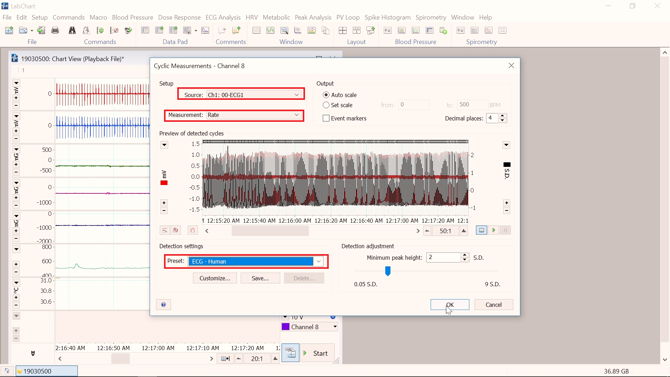Click the preview plus zoom button near mV axis
The height and width of the screenshot is (377, 670).
164,203
